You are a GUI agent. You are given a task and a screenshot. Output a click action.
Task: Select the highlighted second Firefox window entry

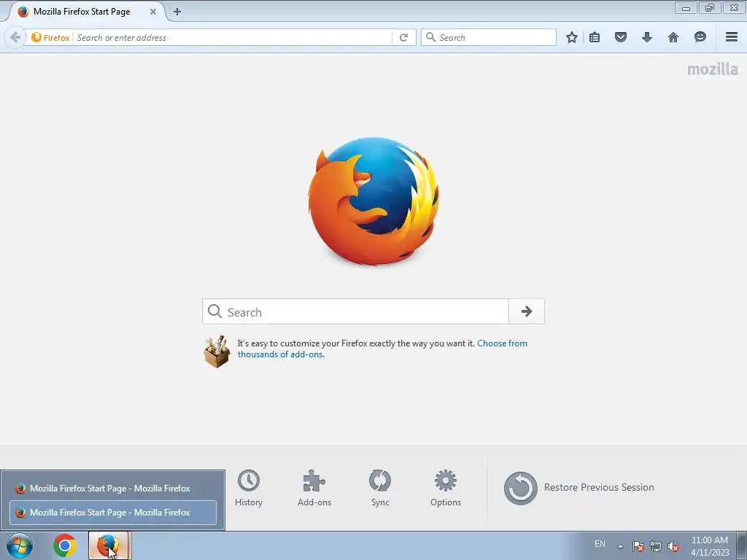click(x=113, y=513)
